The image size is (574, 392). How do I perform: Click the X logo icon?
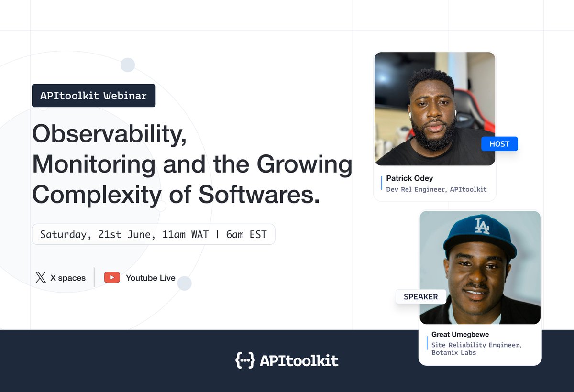point(41,278)
